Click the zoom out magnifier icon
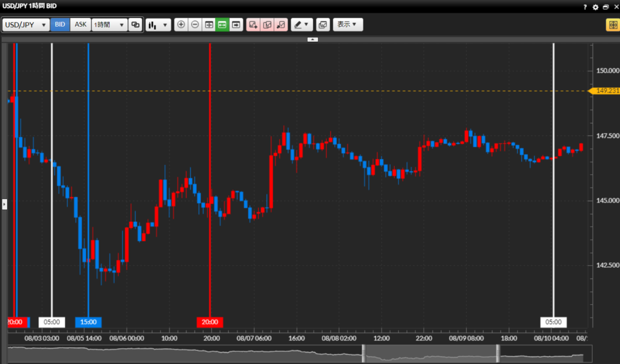Image resolution: width=620 pixels, height=364 pixels. pos(195,25)
